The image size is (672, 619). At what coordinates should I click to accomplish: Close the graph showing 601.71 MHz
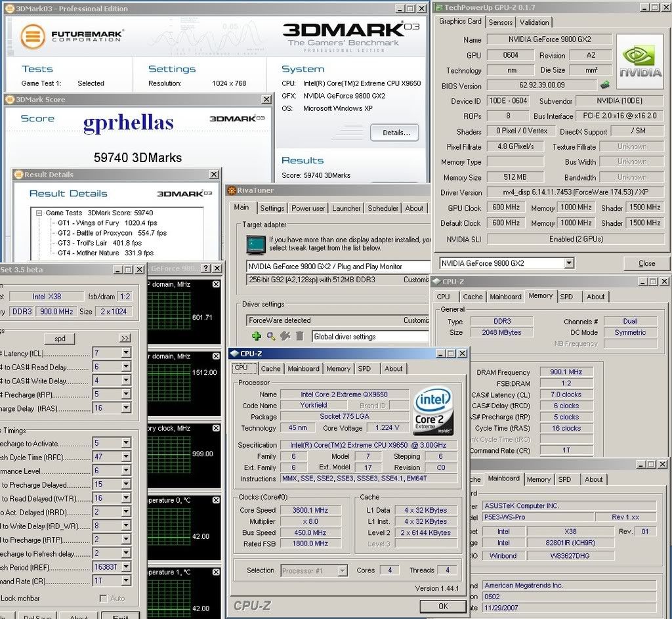216,284
